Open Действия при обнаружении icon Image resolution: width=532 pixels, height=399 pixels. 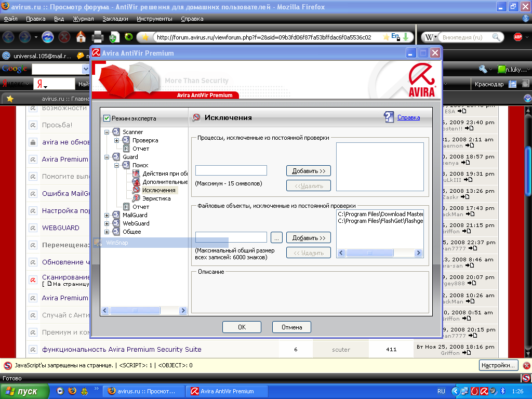tap(136, 174)
